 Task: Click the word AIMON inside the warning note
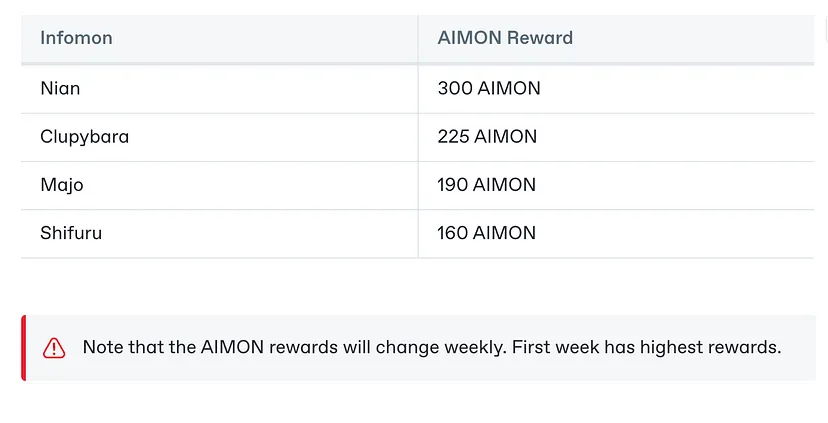tap(232, 347)
